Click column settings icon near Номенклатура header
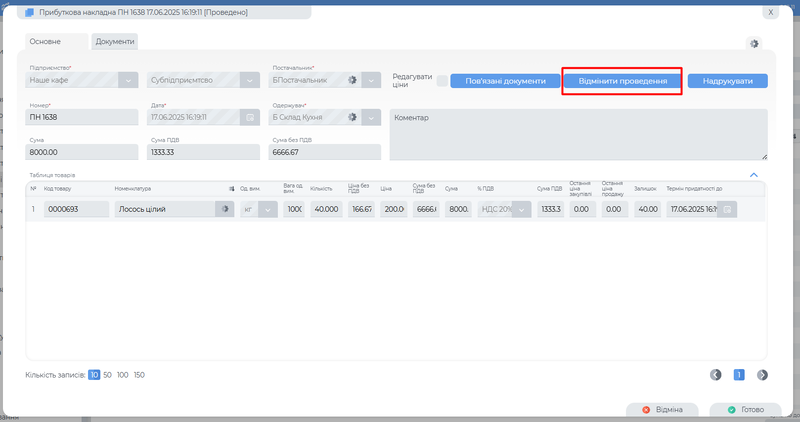Screen dimensions: 800x422 pos(231,187)
